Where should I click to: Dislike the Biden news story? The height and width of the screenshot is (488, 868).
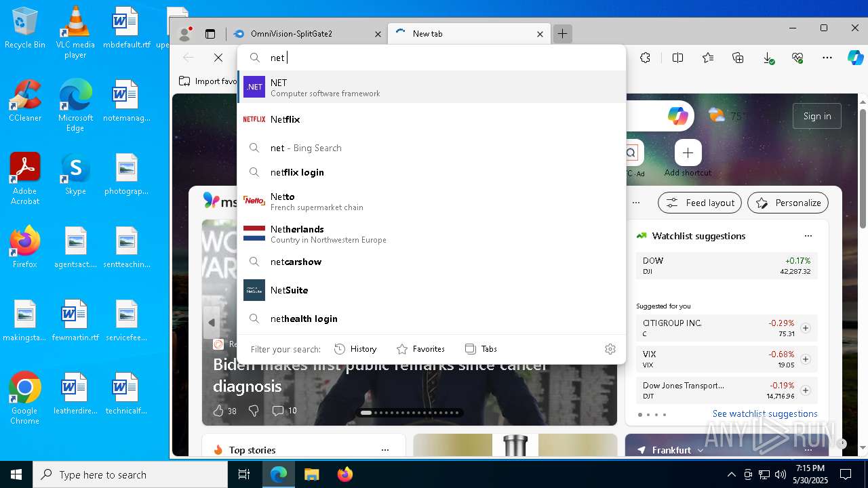tap(254, 410)
